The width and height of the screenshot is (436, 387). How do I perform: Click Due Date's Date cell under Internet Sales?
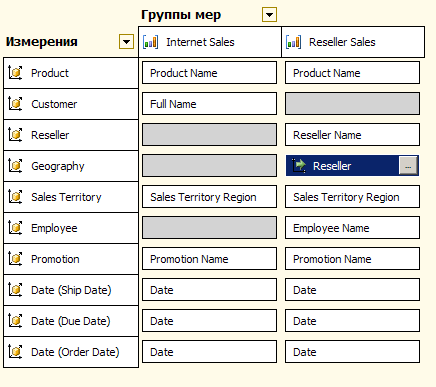point(209,321)
